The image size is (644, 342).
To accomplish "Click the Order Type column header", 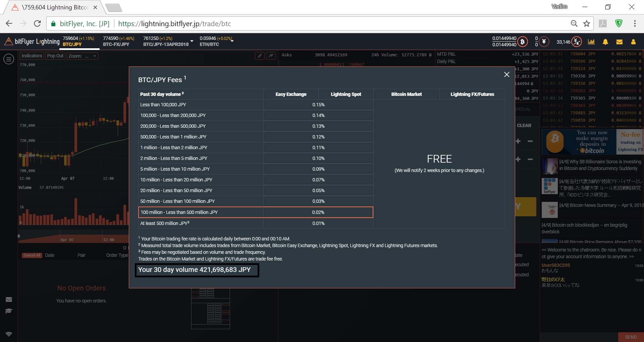I will click(117, 255).
